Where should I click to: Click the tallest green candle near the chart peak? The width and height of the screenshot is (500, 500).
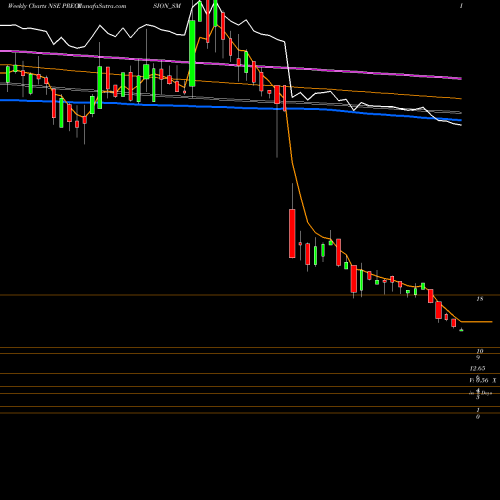coord(192,53)
